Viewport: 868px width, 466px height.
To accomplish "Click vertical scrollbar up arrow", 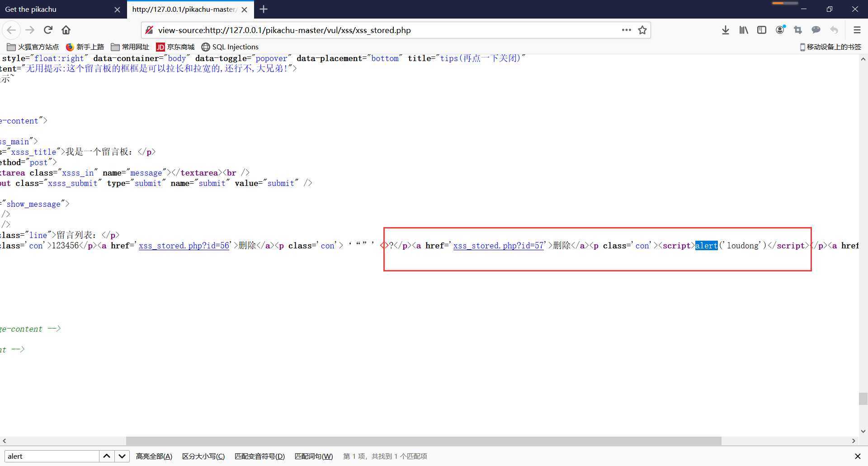I will pyautogui.click(x=863, y=59).
